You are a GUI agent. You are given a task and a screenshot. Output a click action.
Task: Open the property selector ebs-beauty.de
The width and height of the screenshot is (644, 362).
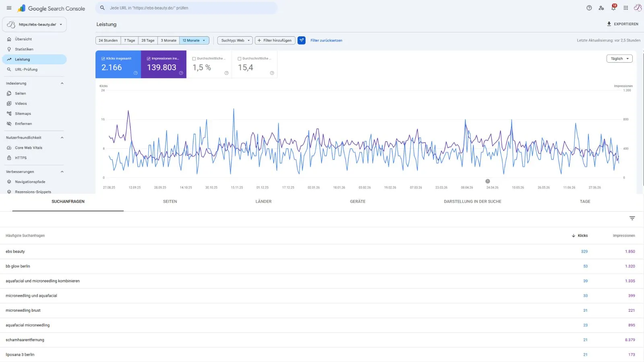(35, 25)
